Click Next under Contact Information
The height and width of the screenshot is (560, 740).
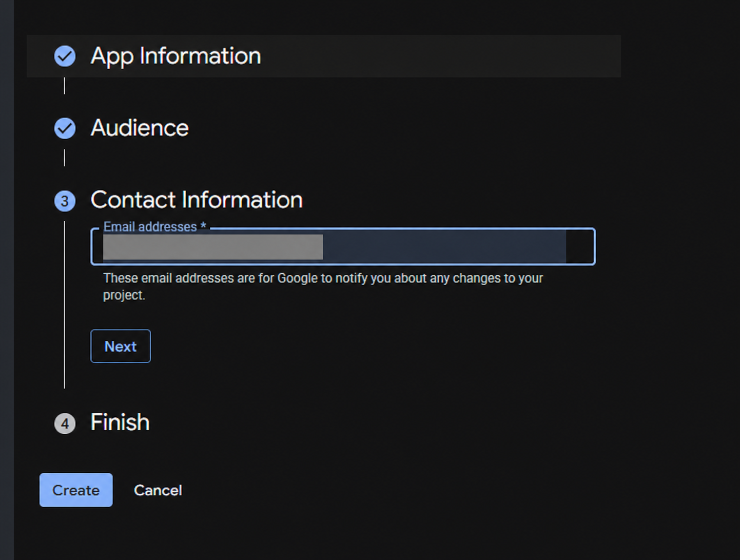(x=121, y=346)
